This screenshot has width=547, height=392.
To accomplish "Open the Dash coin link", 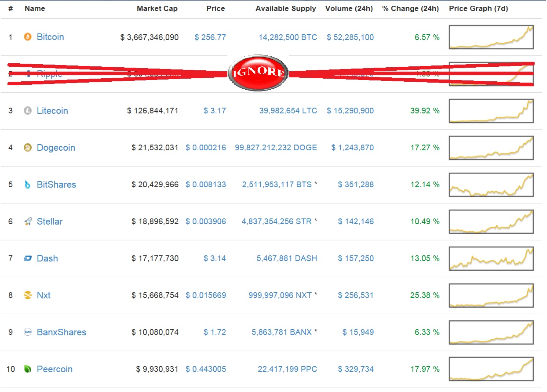I will pyautogui.click(x=47, y=258).
